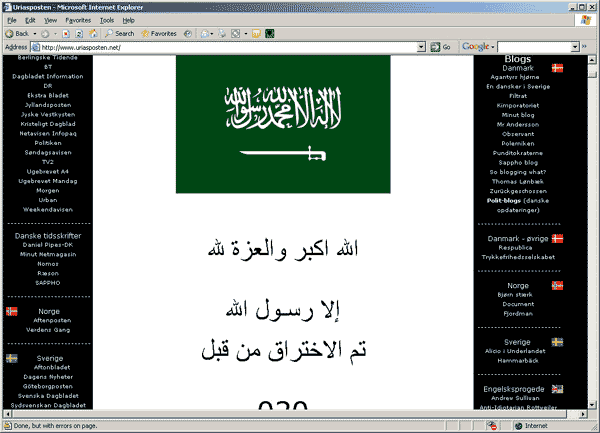This screenshot has height=433, width=600.
Task: Click the horizontal scrollbar right arrow
Action: pos(582,414)
